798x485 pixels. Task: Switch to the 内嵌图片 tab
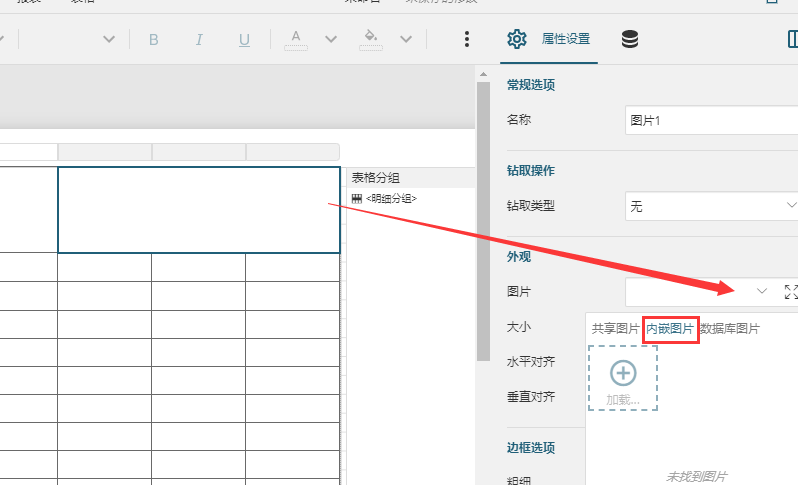click(670, 328)
